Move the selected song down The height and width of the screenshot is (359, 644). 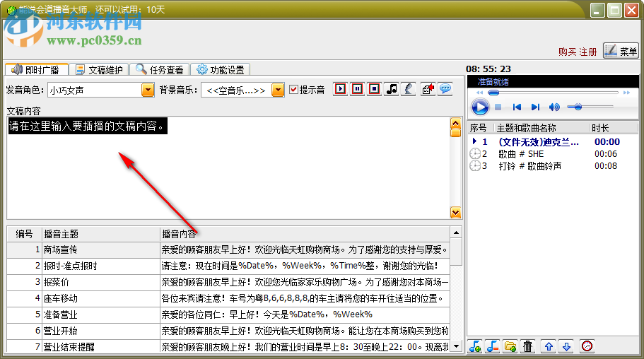567,346
